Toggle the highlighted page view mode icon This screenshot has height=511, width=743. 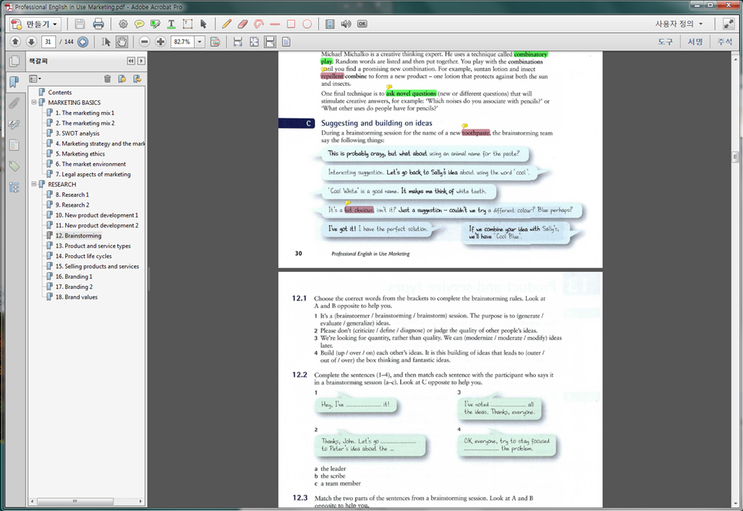(x=270, y=42)
